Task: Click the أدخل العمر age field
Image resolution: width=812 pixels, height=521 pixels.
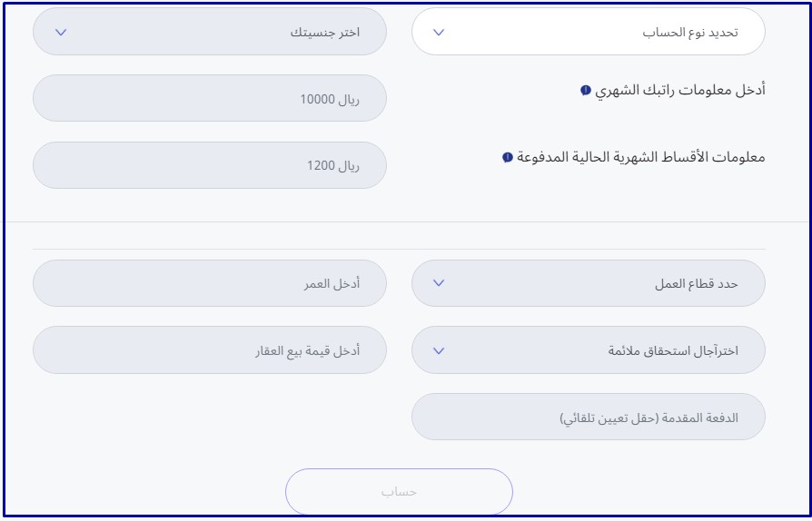Action: point(210,283)
